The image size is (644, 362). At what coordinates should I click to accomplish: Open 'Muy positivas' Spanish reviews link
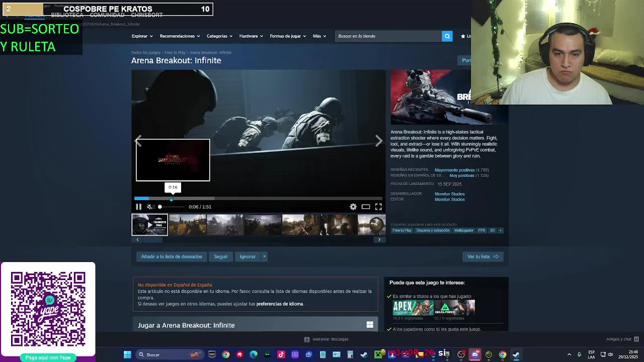462,175
